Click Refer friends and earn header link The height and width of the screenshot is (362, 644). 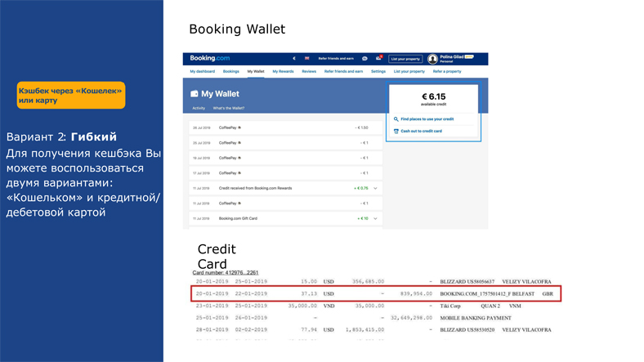tap(336, 59)
